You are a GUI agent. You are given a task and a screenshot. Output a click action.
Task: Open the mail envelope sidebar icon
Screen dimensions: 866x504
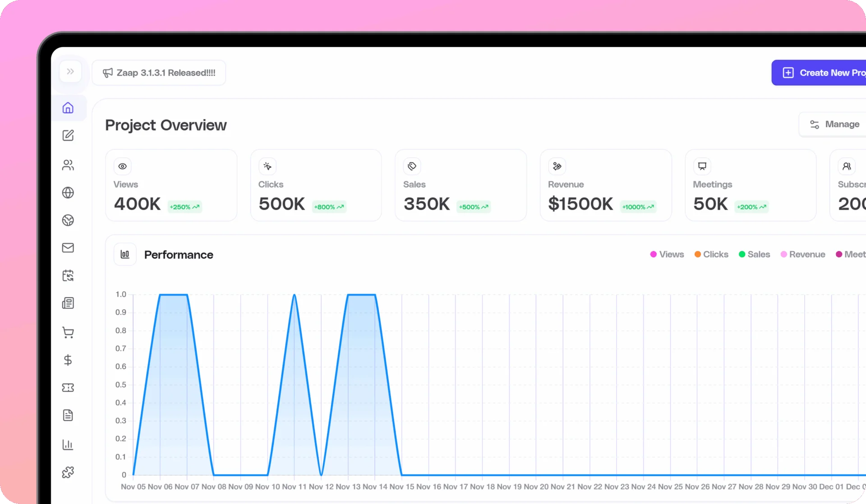(x=68, y=248)
